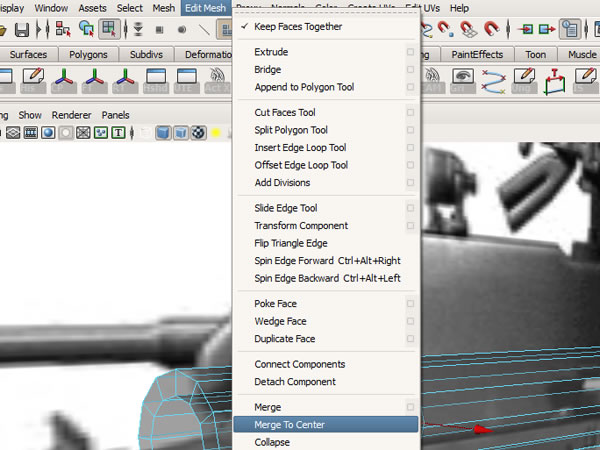Click the first RGB axis shelf icon
This screenshot has width=600, height=450.
click(x=64, y=81)
